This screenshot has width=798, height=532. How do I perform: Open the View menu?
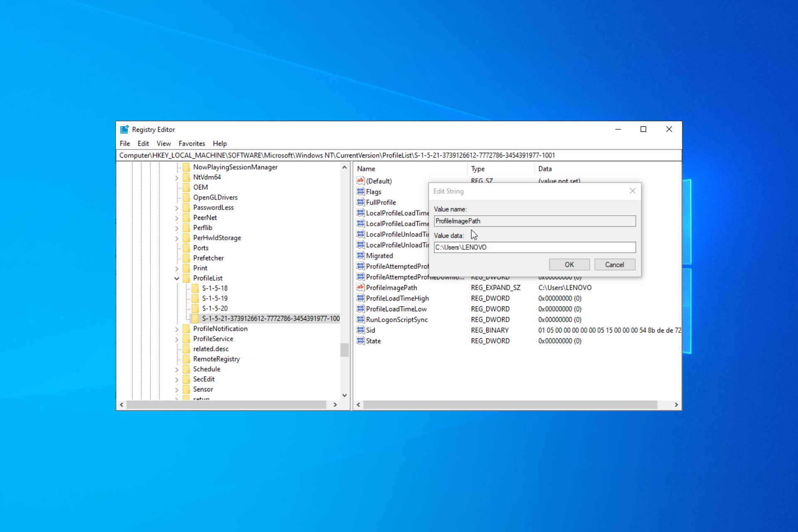click(x=164, y=143)
